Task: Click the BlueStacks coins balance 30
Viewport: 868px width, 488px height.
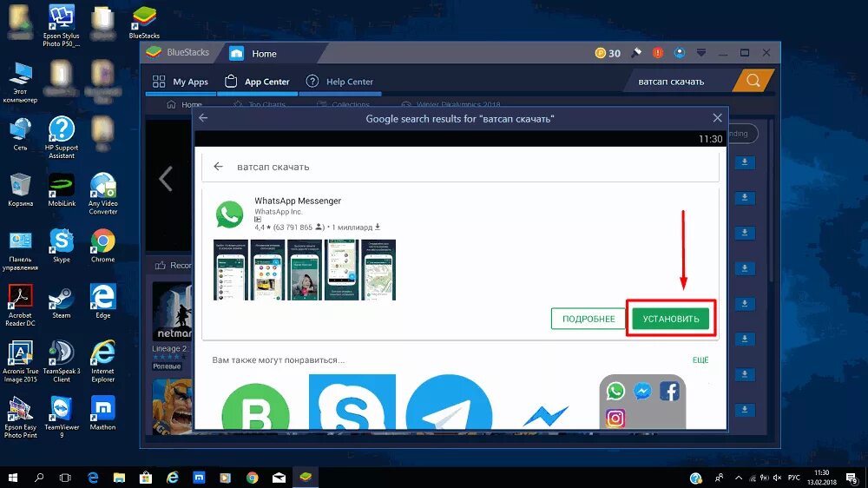Action: (608, 53)
